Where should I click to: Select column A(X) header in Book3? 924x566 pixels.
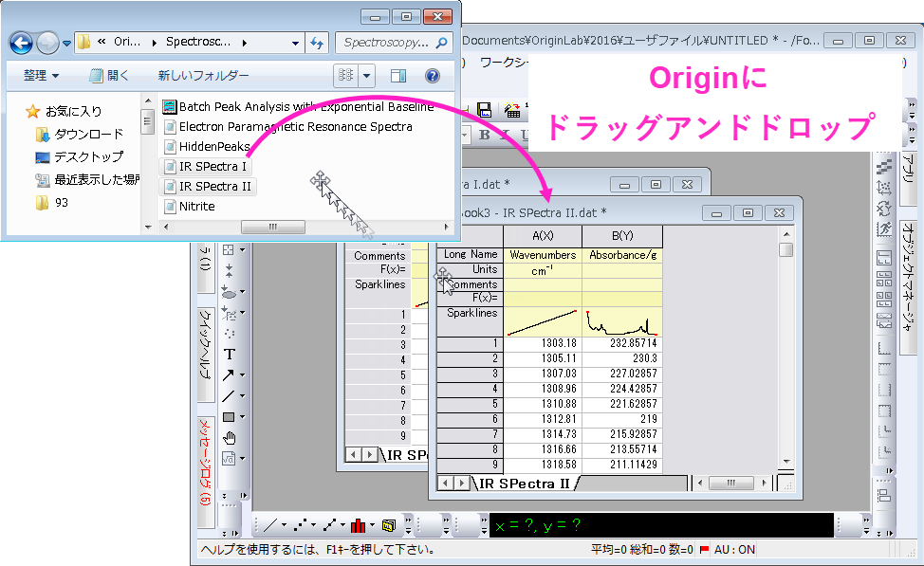543,235
